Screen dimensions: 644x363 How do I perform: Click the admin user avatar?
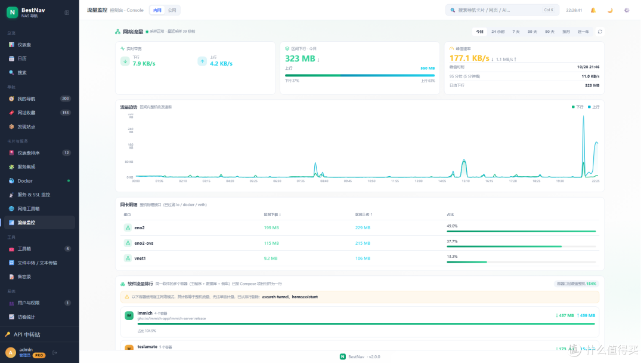tap(11, 352)
